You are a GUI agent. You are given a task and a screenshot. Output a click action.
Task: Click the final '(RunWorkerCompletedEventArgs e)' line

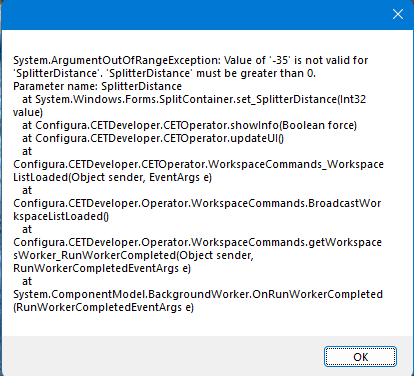[x=103, y=307]
